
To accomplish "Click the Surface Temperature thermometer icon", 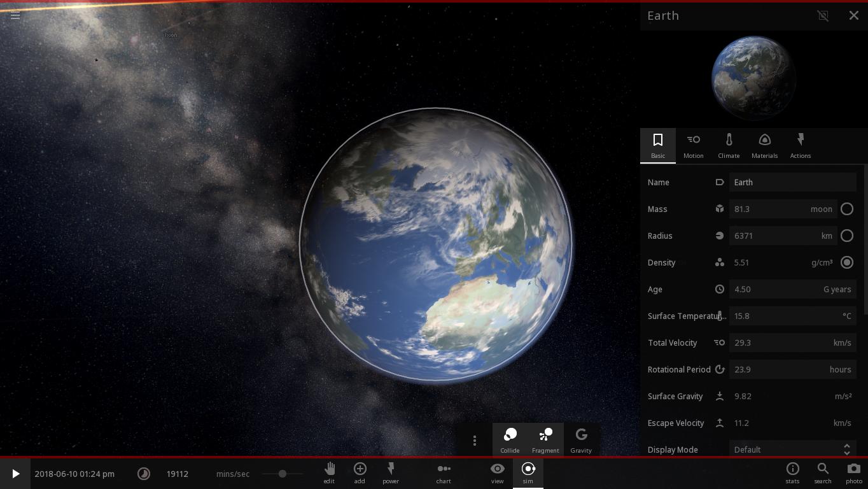I will pyautogui.click(x=720, y=316).
